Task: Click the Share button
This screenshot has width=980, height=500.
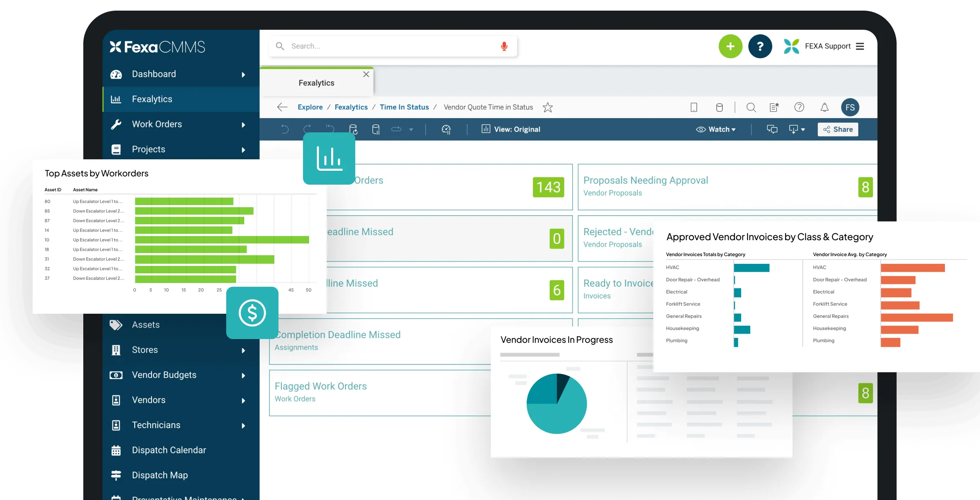Action: tap(838, 129)
